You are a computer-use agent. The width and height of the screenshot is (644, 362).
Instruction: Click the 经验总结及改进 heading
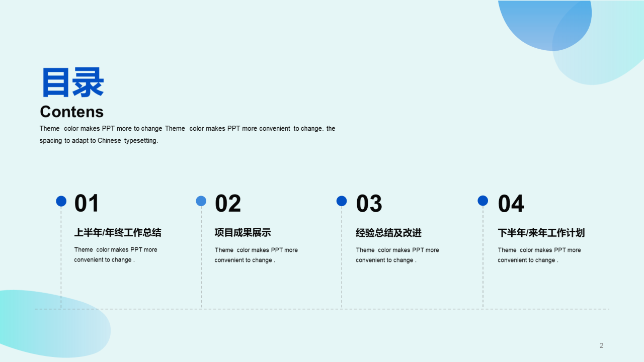388,233
